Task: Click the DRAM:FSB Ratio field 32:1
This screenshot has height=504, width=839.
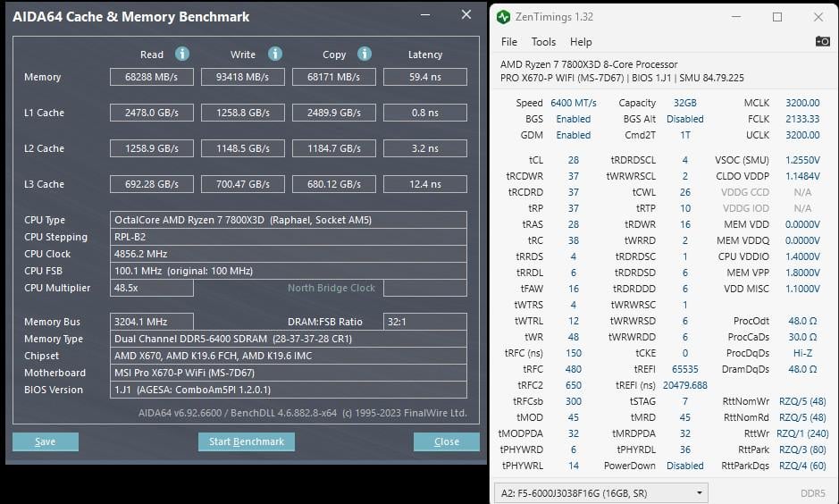Action: [424, 322]
